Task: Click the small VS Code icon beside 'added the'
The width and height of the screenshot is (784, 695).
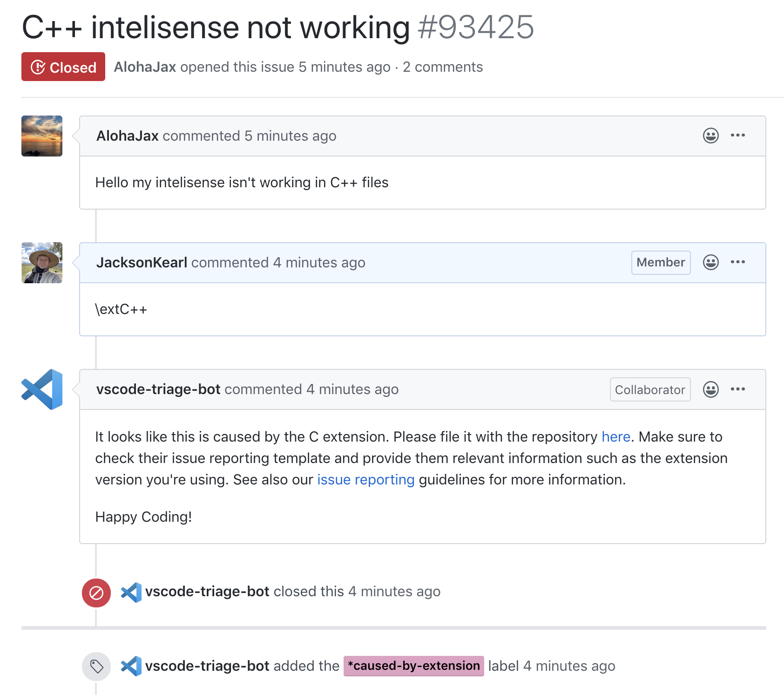Action: point(131,666)
